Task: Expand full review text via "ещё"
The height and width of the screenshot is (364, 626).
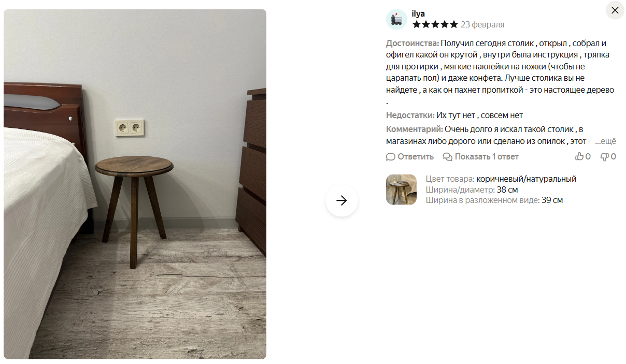Action: pyautogui.click(x=605, y=141)
